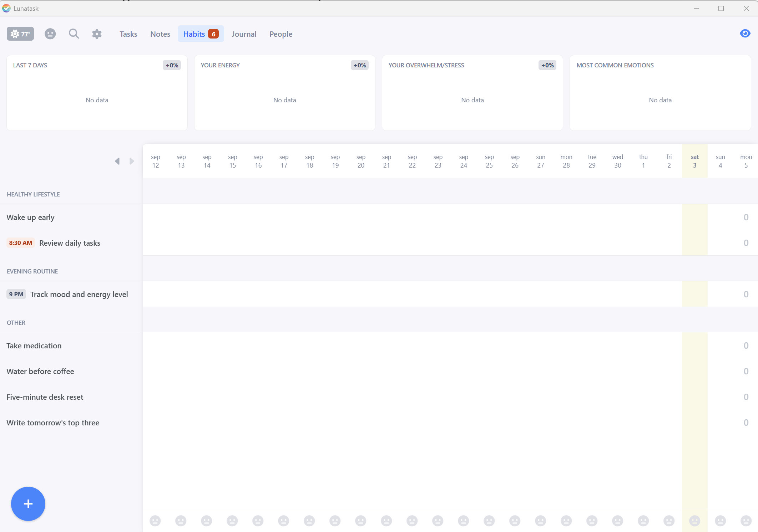The image size is (758, 532).
Task: Click the 8:30 AM time label
Action: pyautogui.click(x=21, y=243)
